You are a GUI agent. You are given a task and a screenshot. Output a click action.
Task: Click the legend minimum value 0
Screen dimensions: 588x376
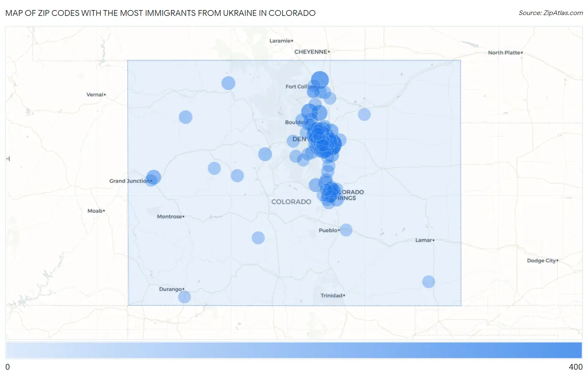pyautogui.click(x=8, y=367)
